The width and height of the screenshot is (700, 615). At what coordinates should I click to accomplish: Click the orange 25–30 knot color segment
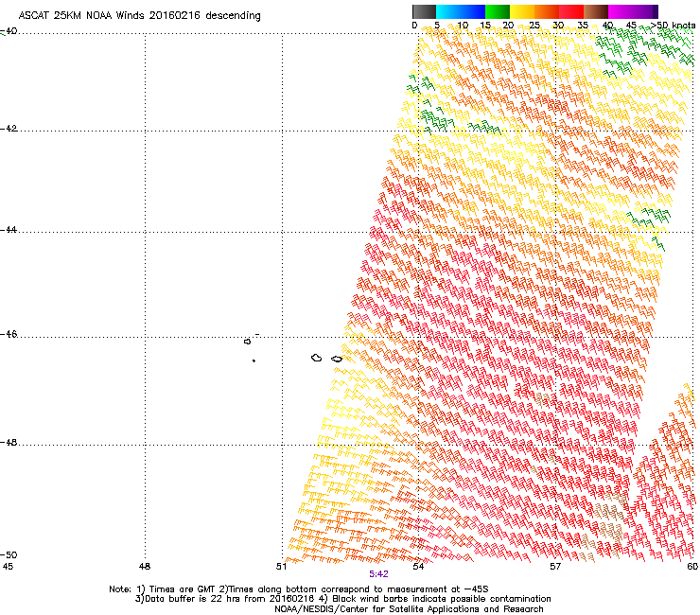[547, 11]
